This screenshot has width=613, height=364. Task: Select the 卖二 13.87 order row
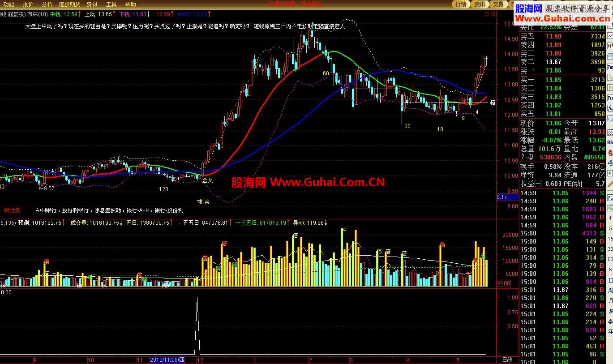(x=563, y=62)
